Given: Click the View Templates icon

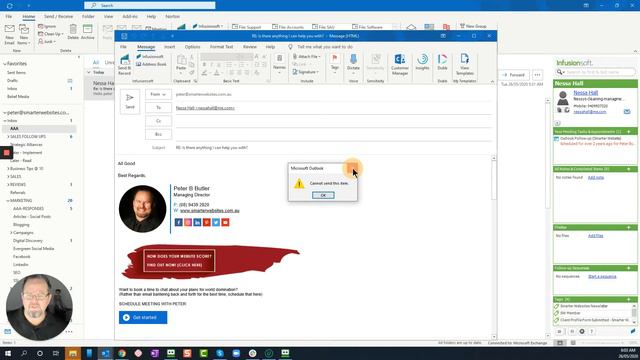Looking at the screenshot, I should pos(464,64).
